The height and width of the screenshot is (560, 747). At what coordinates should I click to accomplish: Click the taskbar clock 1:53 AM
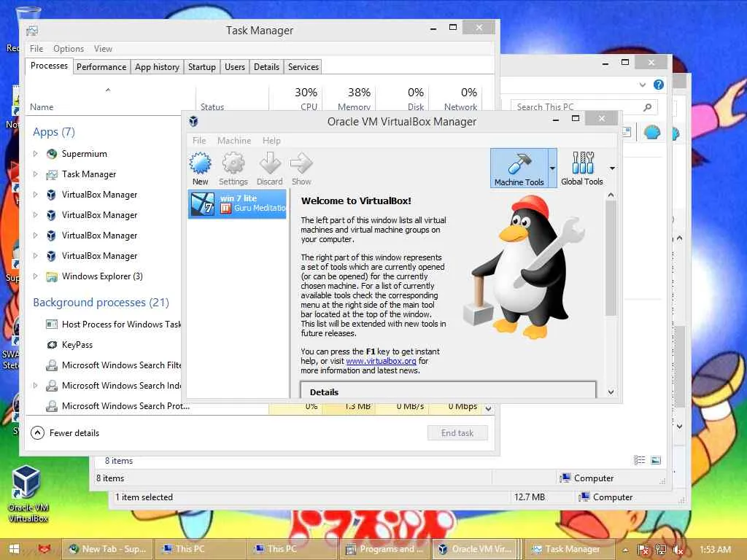coord(716,549)
